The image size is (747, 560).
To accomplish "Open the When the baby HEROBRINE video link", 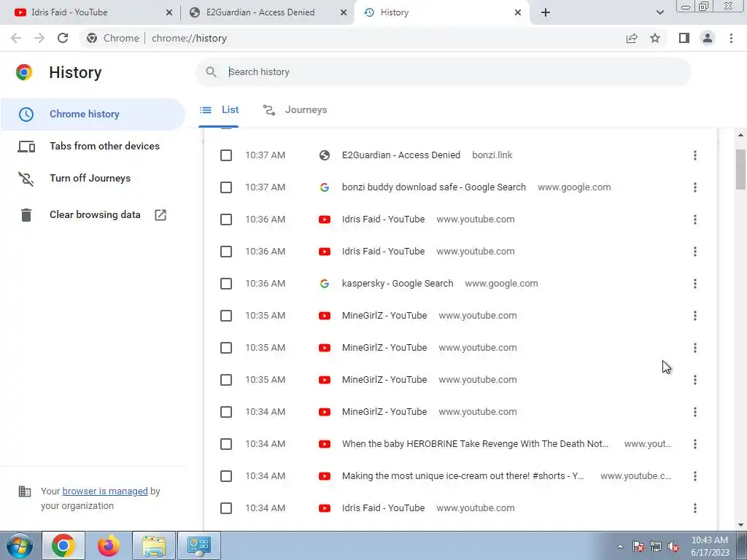I will tap(475, 444).
